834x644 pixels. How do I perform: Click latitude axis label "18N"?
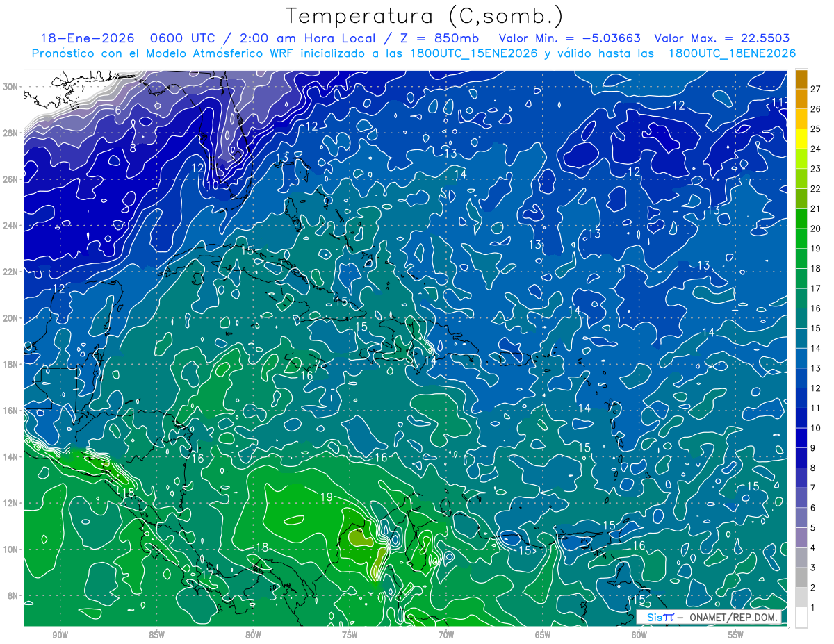(x=12, y=364)
